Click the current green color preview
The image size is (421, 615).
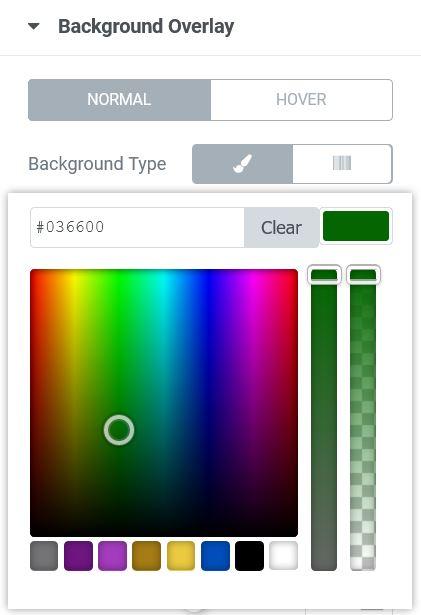(x=356, y=226)
